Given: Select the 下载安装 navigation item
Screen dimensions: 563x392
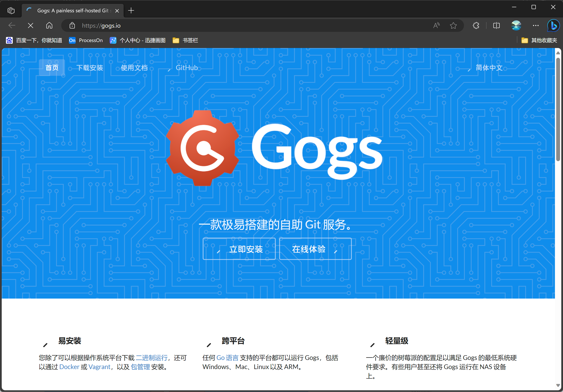Looking at the screenshot, I should [x=89, y=68].
